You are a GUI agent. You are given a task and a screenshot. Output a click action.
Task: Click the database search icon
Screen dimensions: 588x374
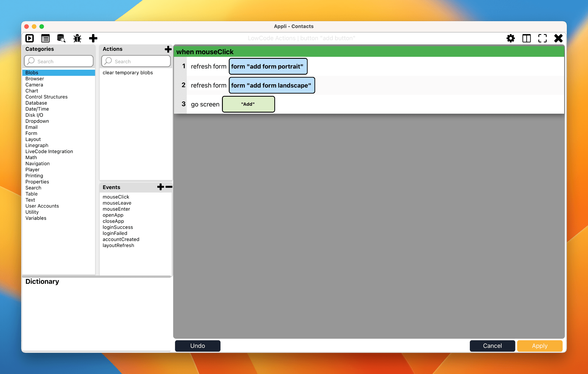pyautogui.click(x=61, y=38)
